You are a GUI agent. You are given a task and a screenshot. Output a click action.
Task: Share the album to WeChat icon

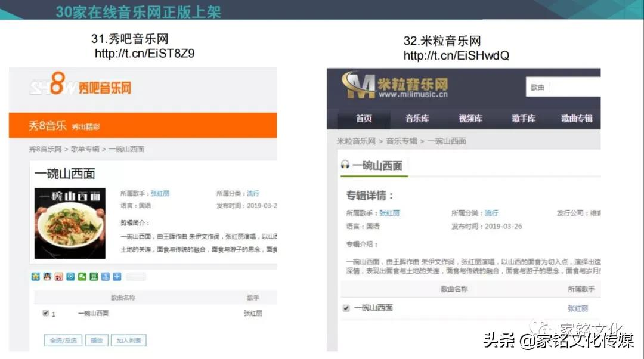[x=81, y=276]
